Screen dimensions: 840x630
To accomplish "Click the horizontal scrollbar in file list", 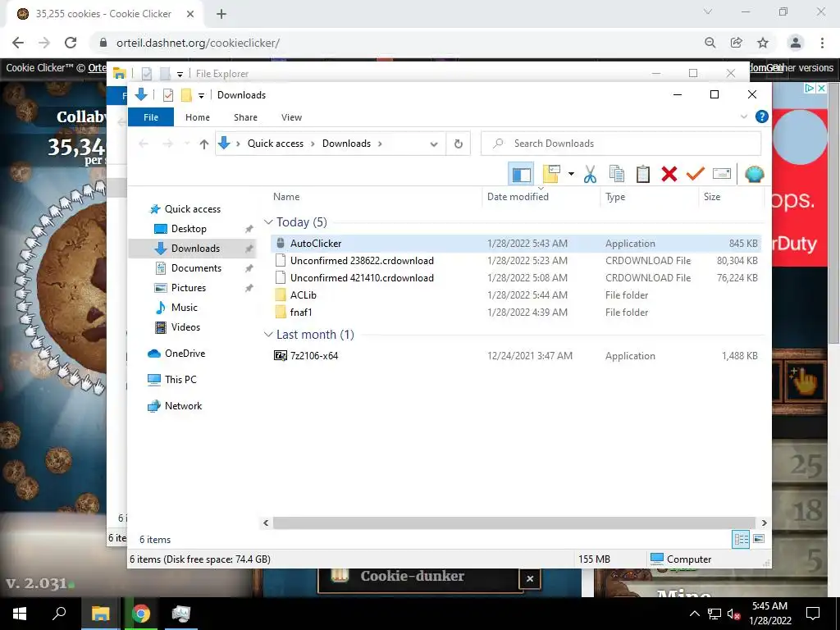I will click(x=514, y=523).
